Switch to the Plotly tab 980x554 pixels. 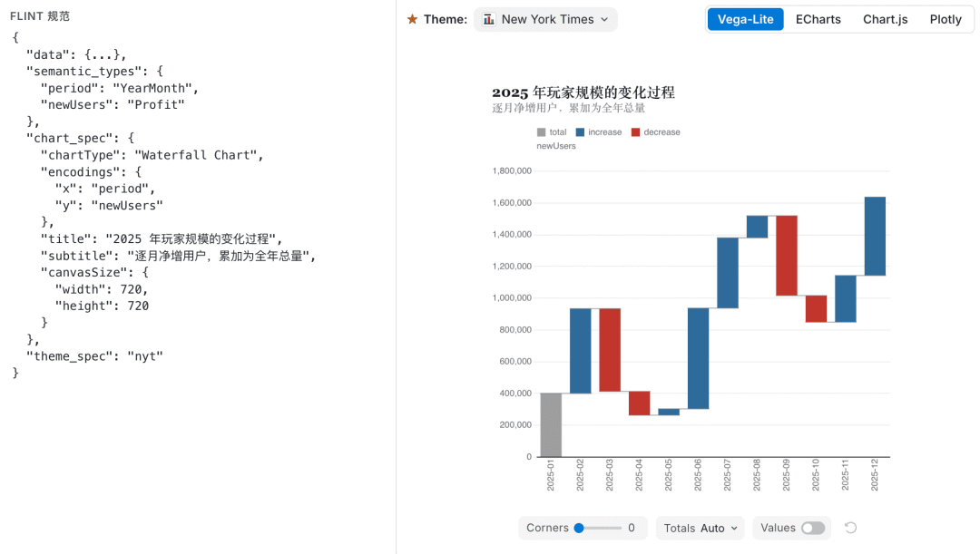[x=945, y=19]
